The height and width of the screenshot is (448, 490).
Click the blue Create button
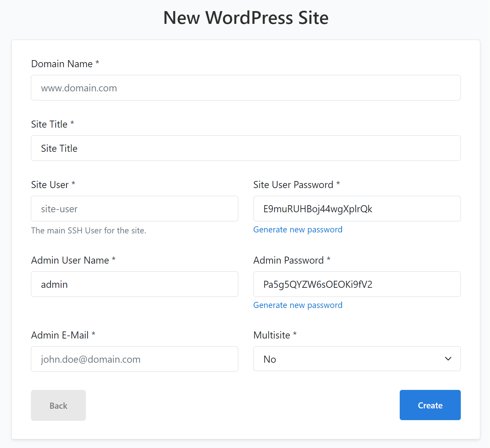(x=430, y=405)
